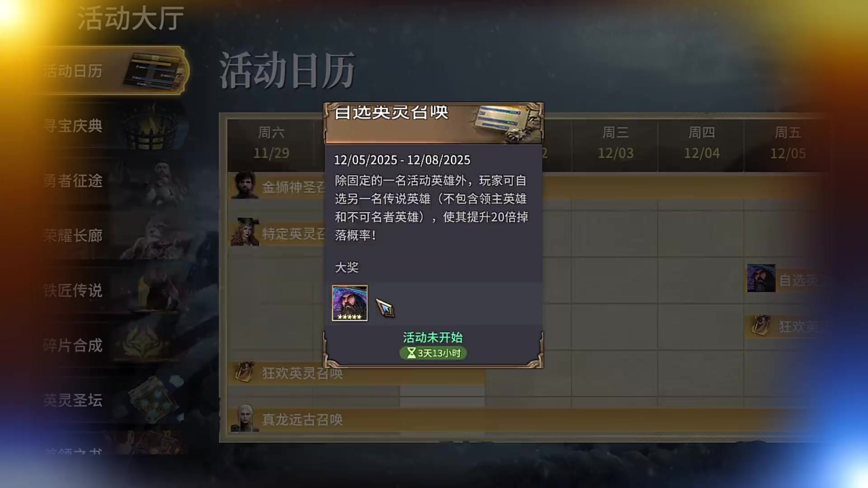This screenshot has height=488, width=868.
Task: Click the 特定英灵 event hero portrait
Action: pos(245,232)
